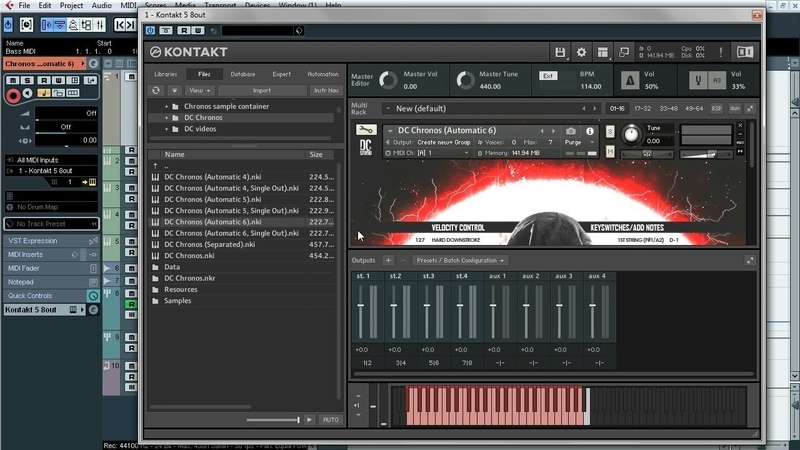
Task: Add an output channel with plus icon
Action: [x=388, y=260]
